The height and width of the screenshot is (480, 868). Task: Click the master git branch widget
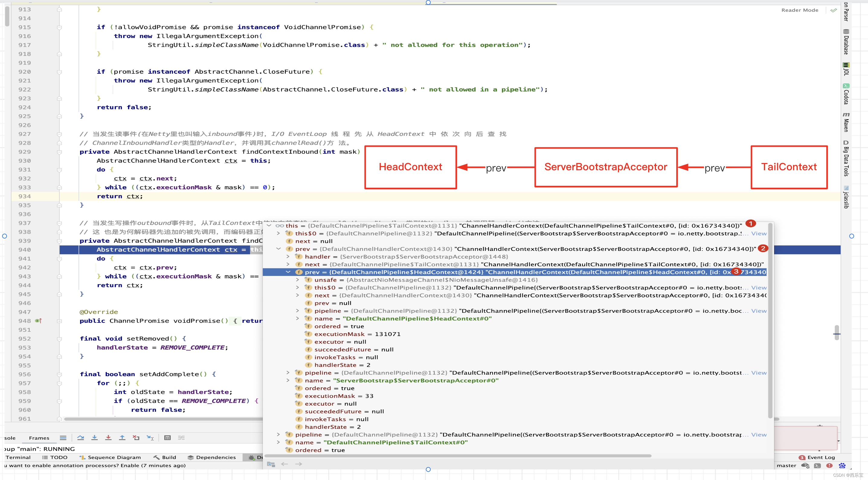coord(786,466)
